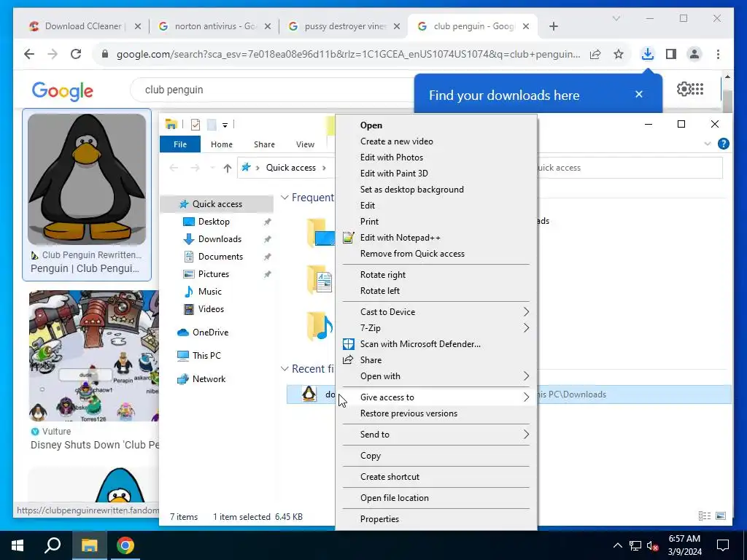Open the Home ribbon tab
The image size is (747, 560).
click(222, 144)
